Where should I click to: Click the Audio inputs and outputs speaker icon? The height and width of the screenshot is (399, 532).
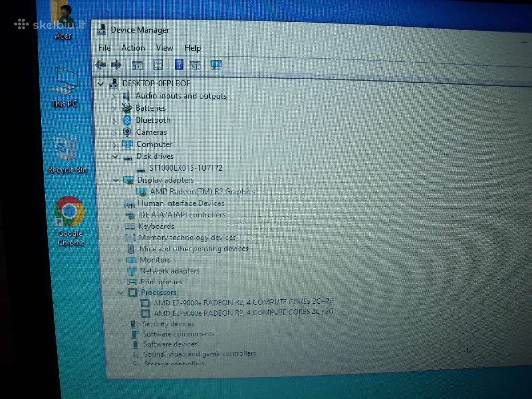[126, 96]
